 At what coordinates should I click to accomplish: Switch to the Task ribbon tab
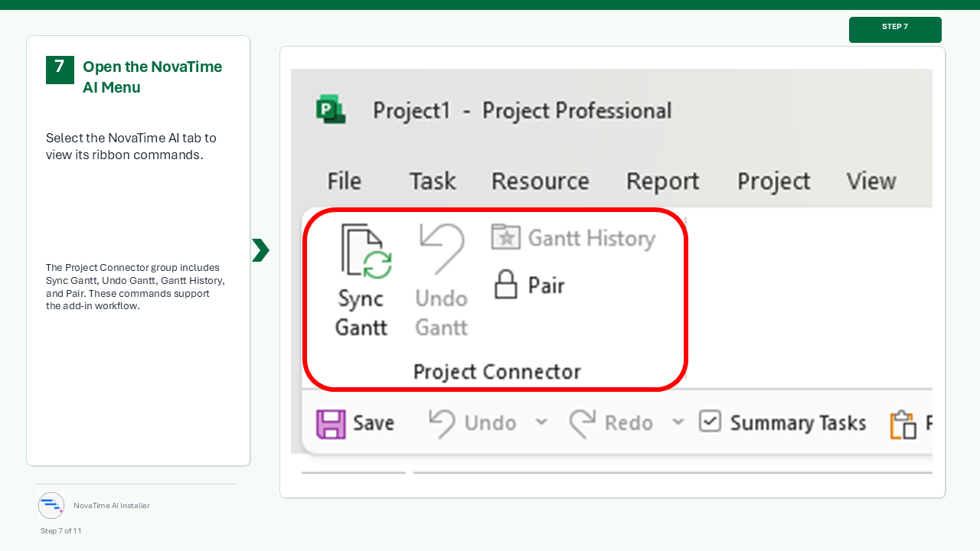click(433, 181)
